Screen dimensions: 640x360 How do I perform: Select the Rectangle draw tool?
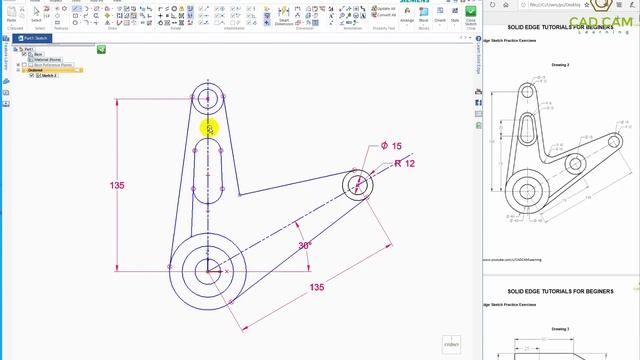tap(75, 16)
